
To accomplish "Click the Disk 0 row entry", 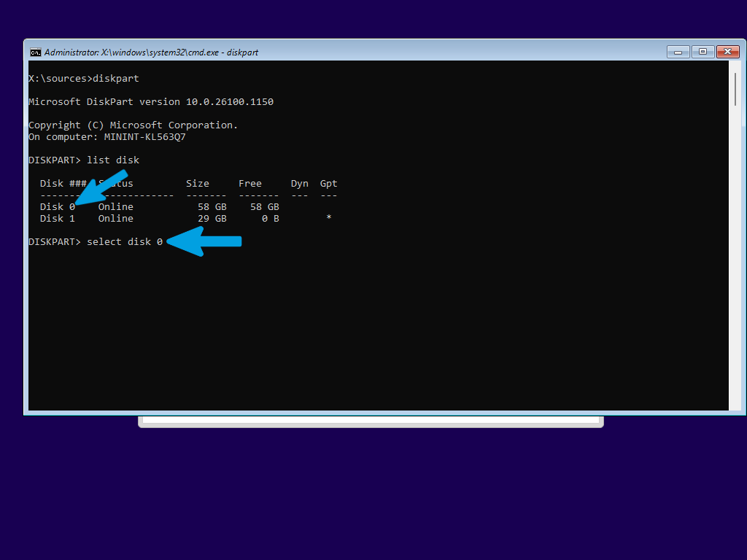I will pos(160,206).
